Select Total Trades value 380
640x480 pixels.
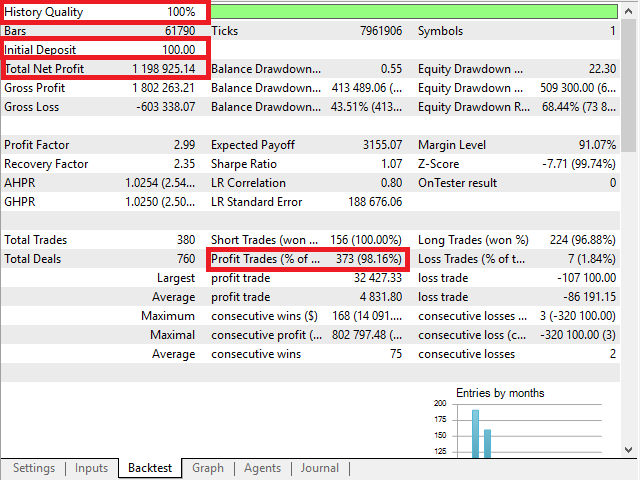[x=186, y=240]
